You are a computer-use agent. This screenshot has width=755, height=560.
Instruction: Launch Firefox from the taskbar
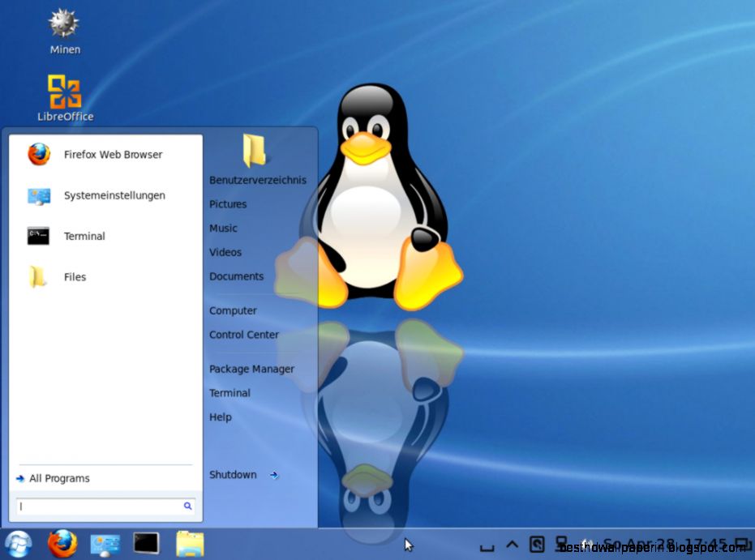62,543
